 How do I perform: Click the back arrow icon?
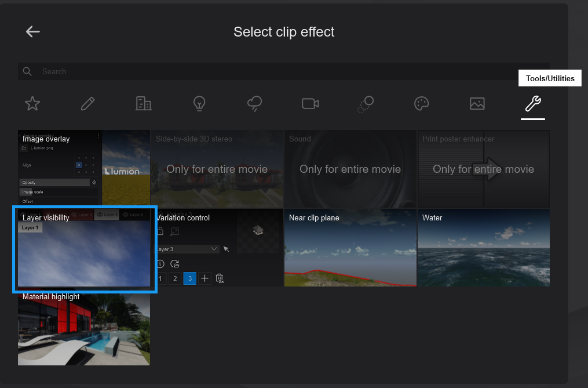click(32, 32)
